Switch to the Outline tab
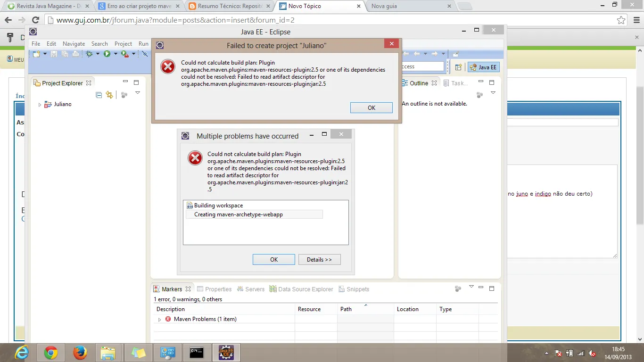 [419, 83]
